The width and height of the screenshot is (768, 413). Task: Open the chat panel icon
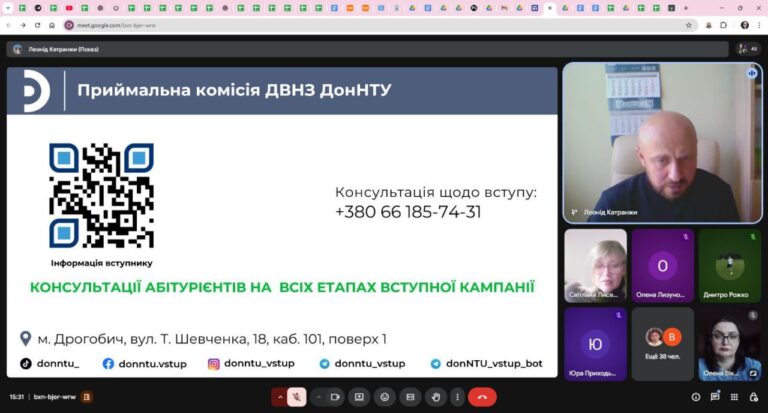pos(715,396)
